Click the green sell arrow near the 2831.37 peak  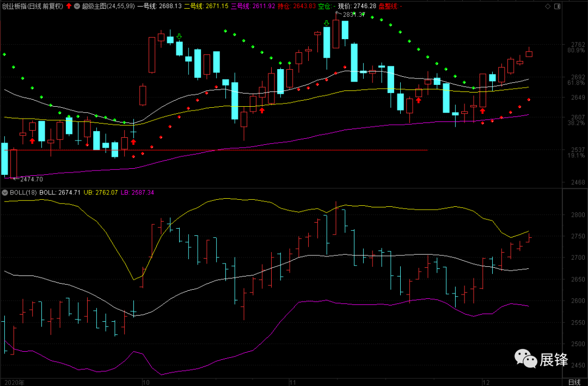pos(327,23)
